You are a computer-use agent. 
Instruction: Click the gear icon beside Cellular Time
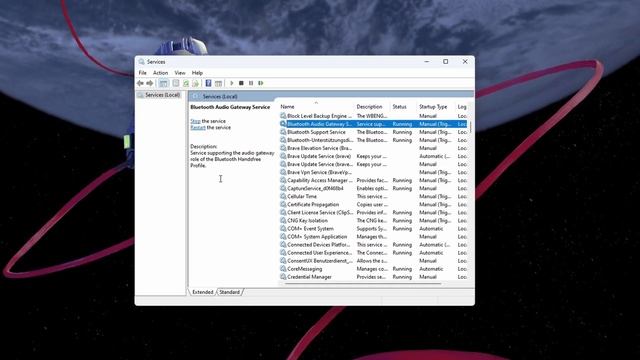coord(283,196)
